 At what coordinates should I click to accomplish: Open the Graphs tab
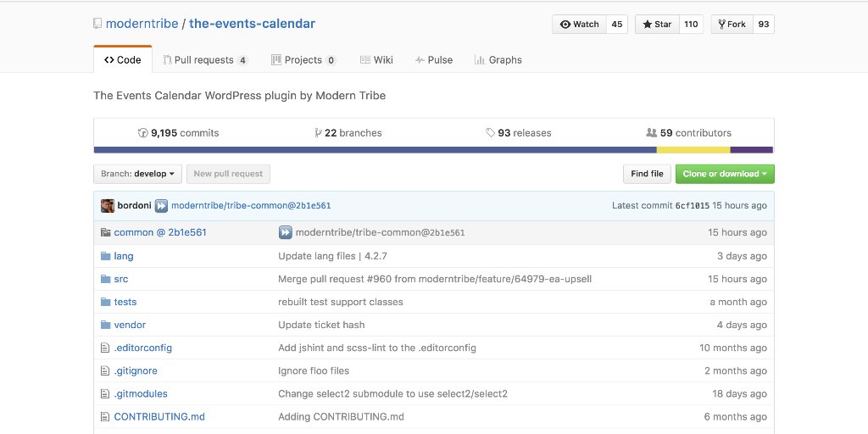tap(498, 60)
